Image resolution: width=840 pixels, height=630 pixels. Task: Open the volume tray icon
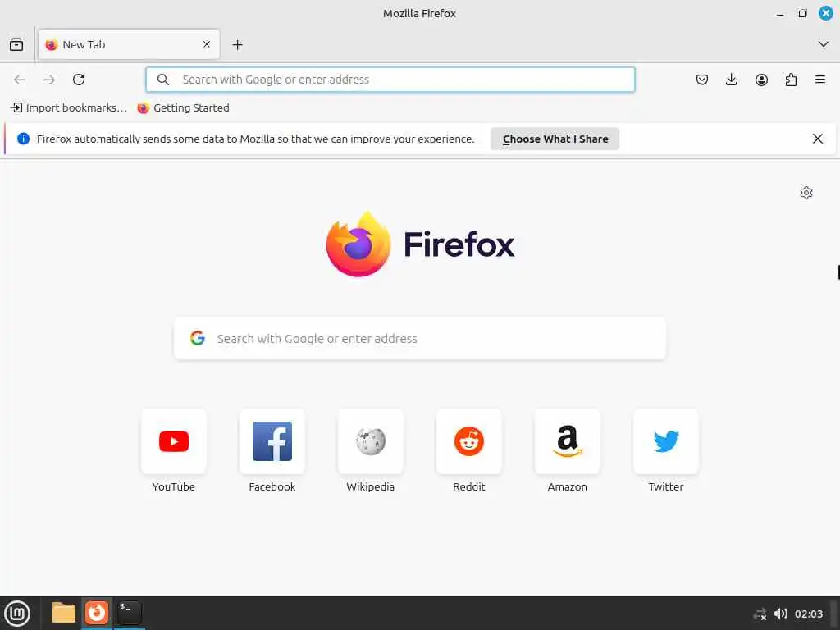[781, 614]
